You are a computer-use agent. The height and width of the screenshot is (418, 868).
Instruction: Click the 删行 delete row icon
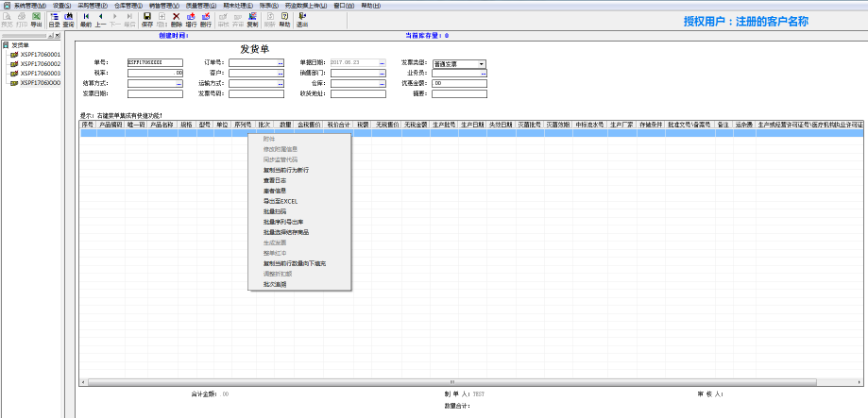click(x=205, y=20)
